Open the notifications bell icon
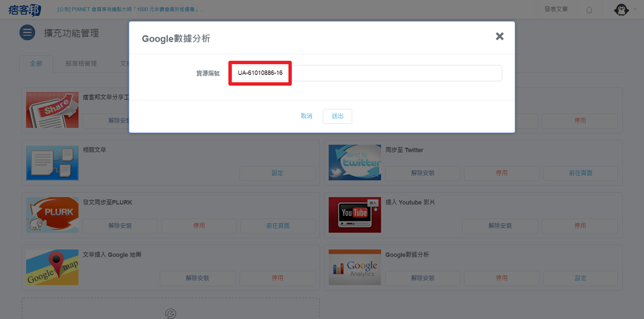The height and width of the screenshot is (319, 644). pos(589,10)
